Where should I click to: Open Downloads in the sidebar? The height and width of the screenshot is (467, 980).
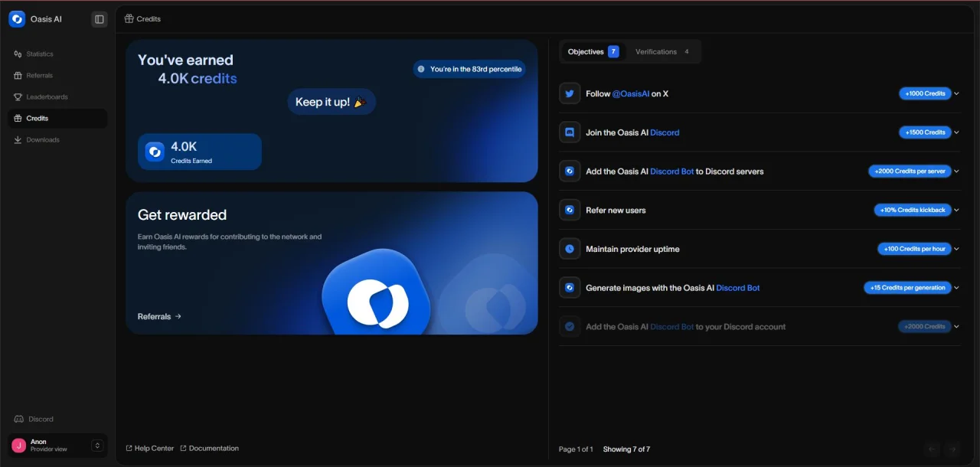click(57, 140)
